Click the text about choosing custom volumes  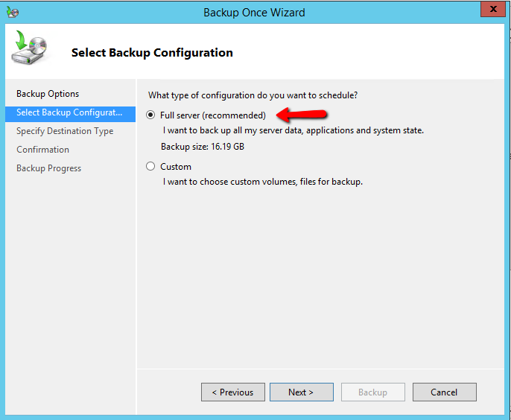pos(263,182)
